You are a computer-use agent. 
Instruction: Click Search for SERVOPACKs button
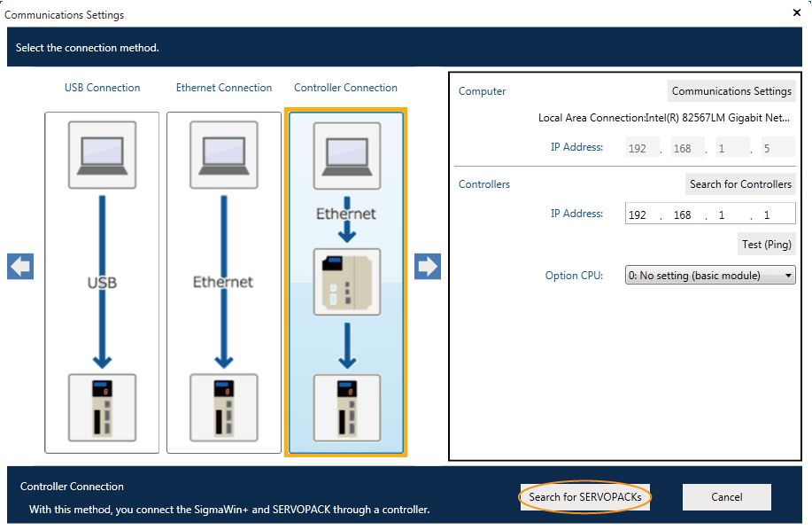click(585, 497)
